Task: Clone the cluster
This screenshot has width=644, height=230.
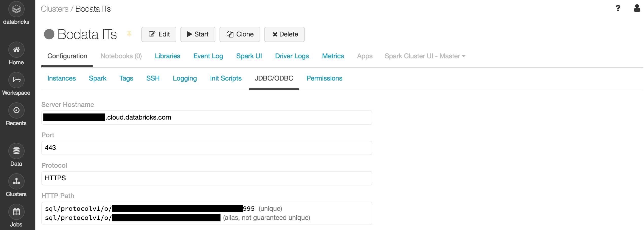Action: point(240,34)
